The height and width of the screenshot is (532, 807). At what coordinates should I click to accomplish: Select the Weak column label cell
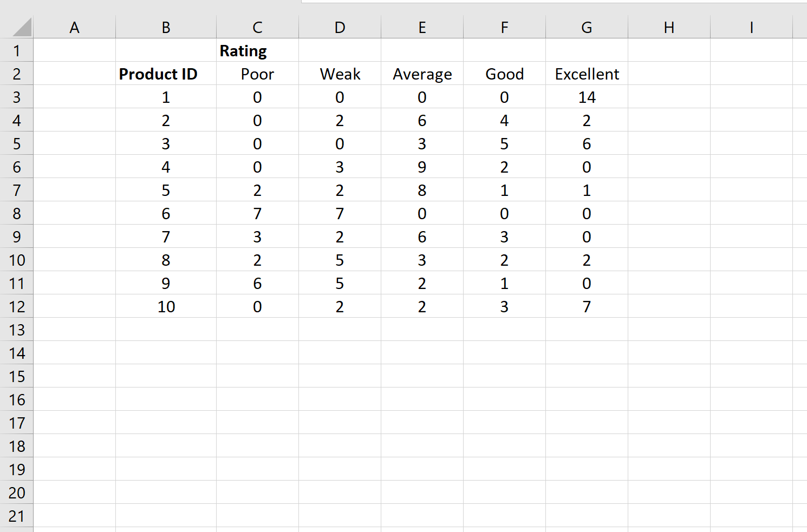click(x=340, y=74)
